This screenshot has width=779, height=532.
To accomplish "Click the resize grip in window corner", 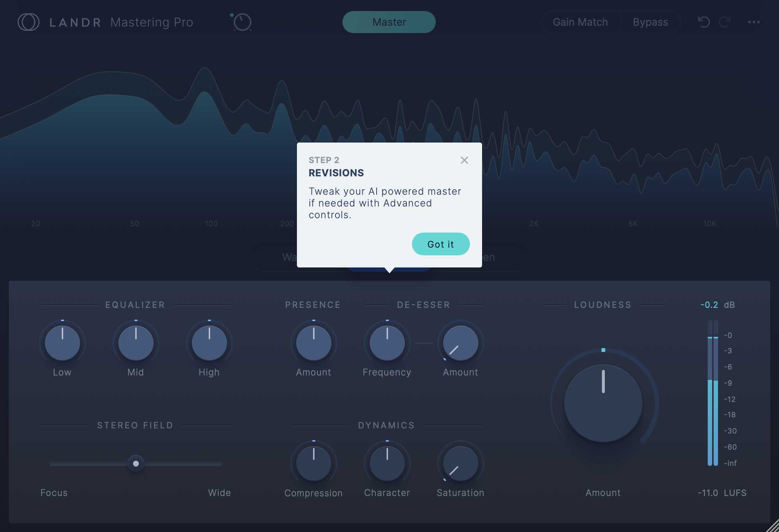I will point(772,525).
